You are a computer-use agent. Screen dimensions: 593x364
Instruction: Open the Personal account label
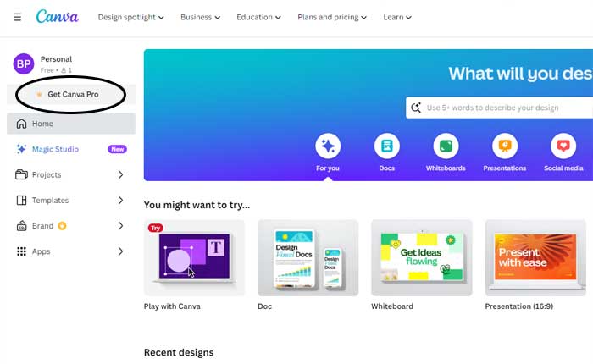click(x=57, y=59)
